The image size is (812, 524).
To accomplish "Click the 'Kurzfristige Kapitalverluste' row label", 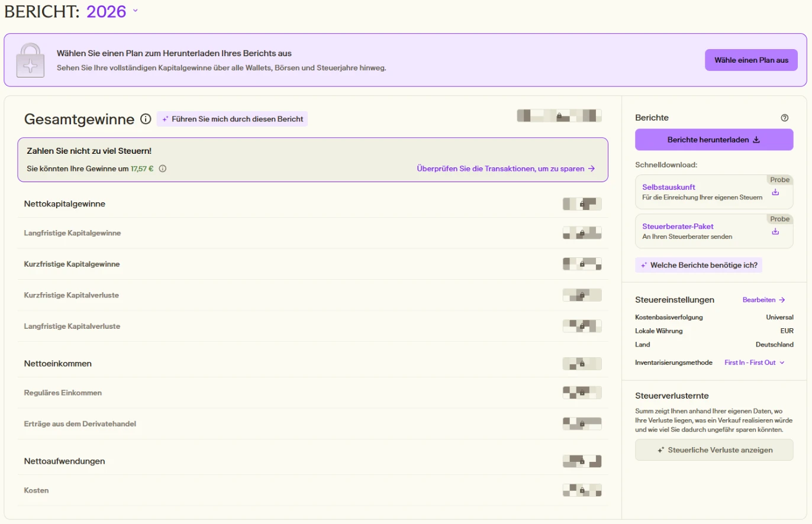I will coord(72,295).
